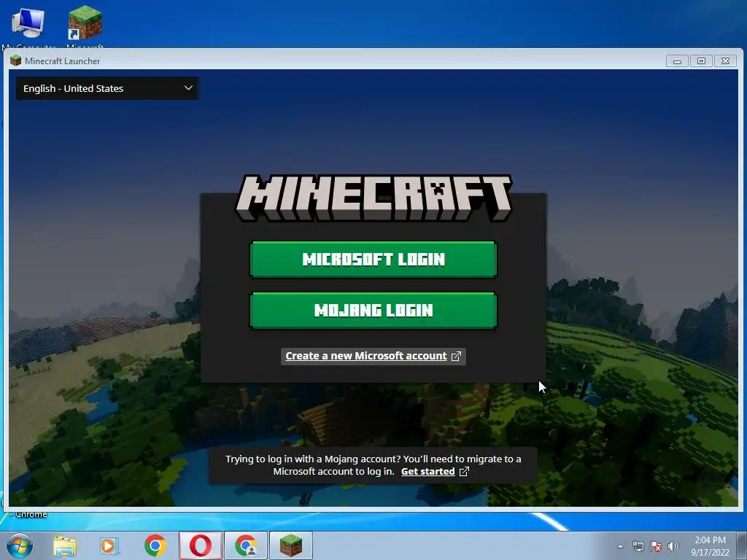This screenshot has width=747, height=560.
Task: Click the Microsoft Login button
Action: coord(373,259)
